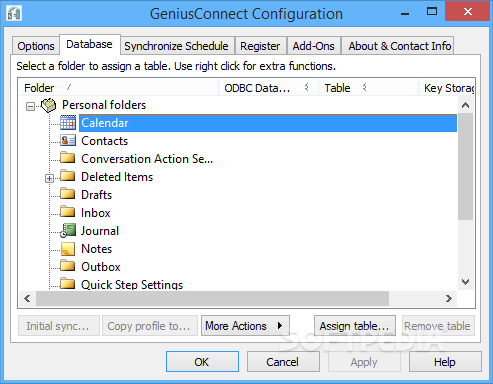Click the Drafts folder icon
This screenshot has height=384, width=493.
[68, 193]
